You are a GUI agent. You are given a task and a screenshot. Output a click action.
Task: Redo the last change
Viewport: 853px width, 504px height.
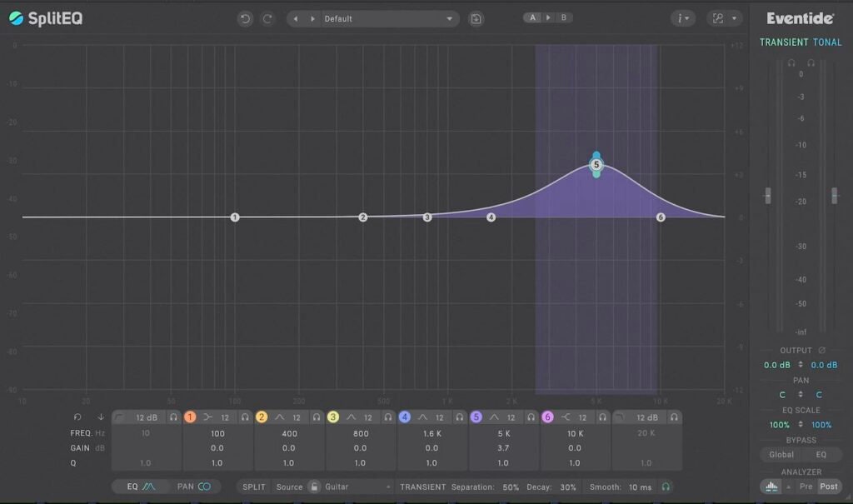tap(267, 18)
